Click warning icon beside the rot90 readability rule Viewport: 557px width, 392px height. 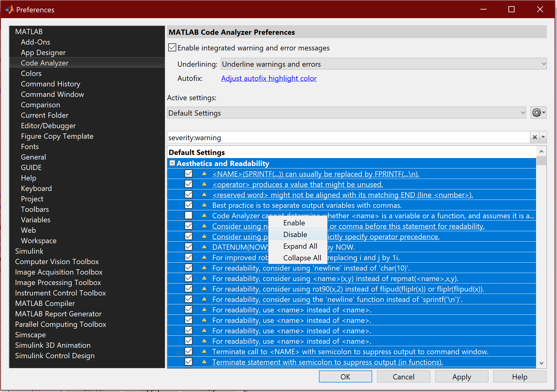204,288
